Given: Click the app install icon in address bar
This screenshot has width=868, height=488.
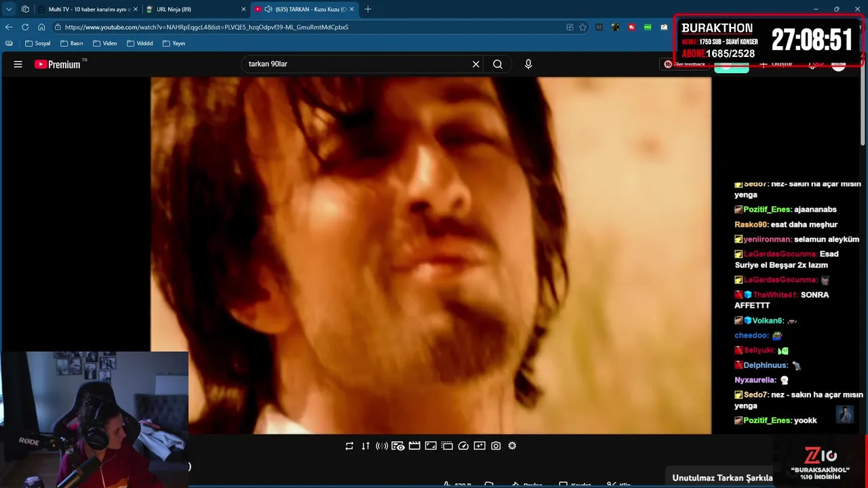Looking at the screenshot, I should 570,27.
